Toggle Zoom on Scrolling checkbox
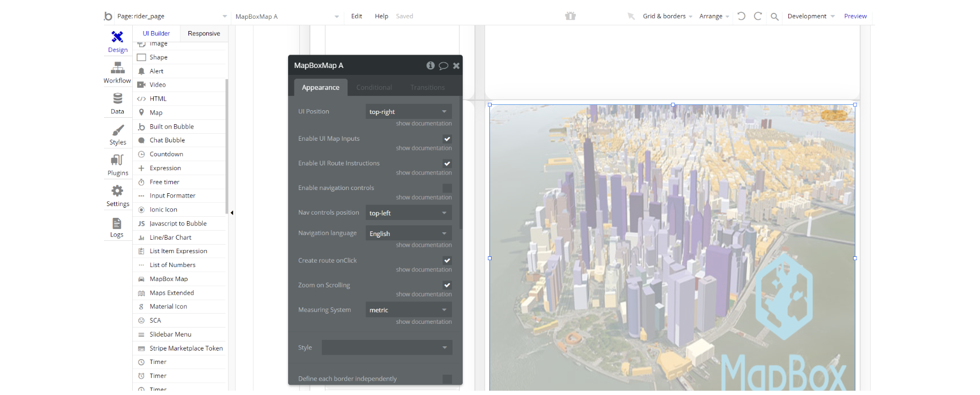Viewport: 980px width, 395px height. click(447, 285)
